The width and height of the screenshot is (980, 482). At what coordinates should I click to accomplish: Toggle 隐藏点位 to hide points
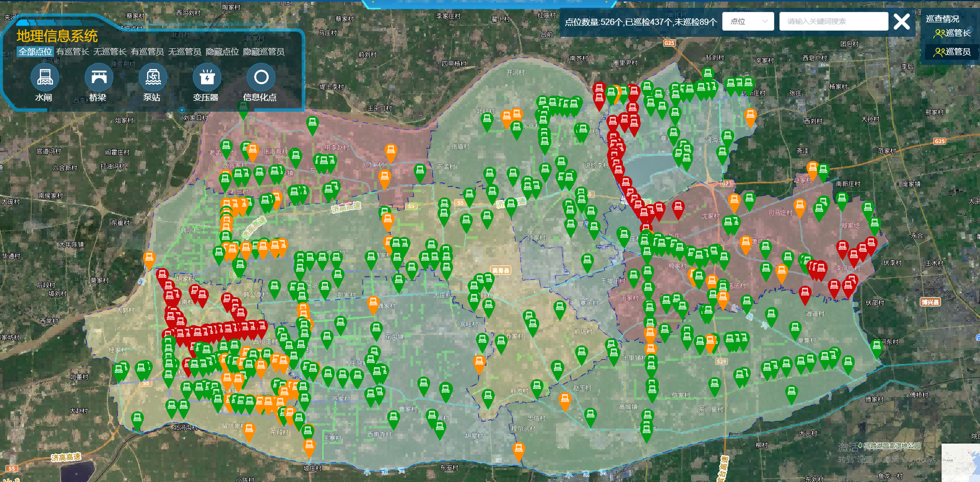pyautogui.click(x=222, y=51)
